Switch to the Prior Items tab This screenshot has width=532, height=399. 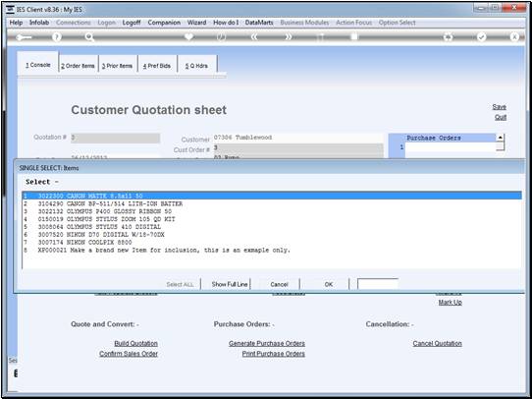click(118, 66)
